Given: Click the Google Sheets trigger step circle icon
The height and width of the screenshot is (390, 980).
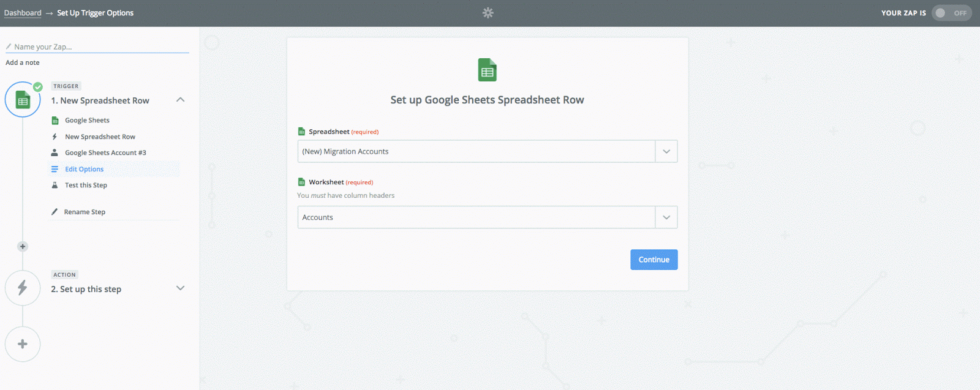Looking at the screenshot, I should (23, 100).
